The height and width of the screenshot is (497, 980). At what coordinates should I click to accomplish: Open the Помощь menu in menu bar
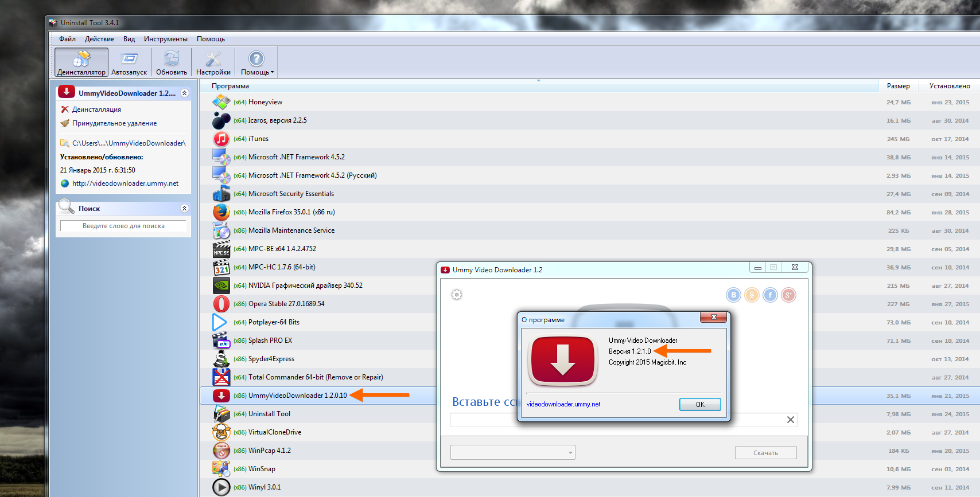(x=211, y=39)
